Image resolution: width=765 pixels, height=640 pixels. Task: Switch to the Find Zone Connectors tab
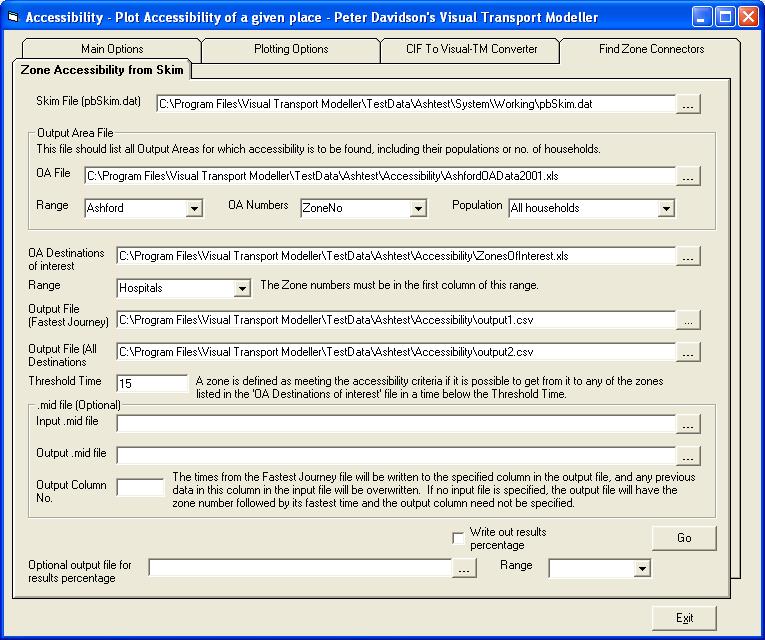tap(651, 50)
